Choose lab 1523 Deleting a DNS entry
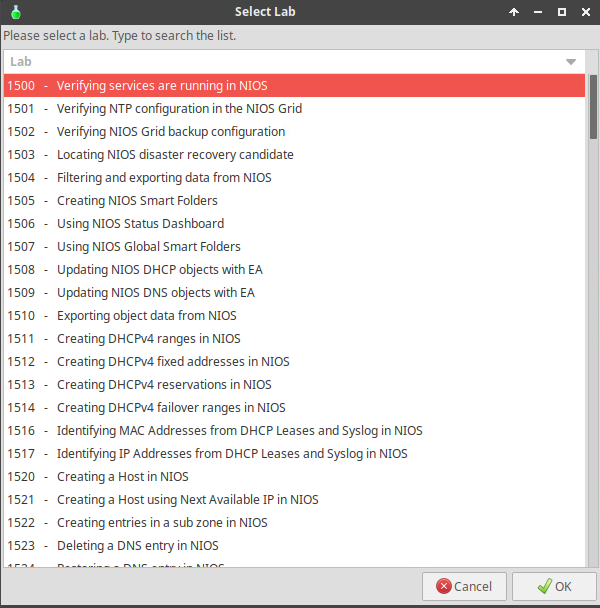Screen dimensions: 600x608 [x=294, y=546]
